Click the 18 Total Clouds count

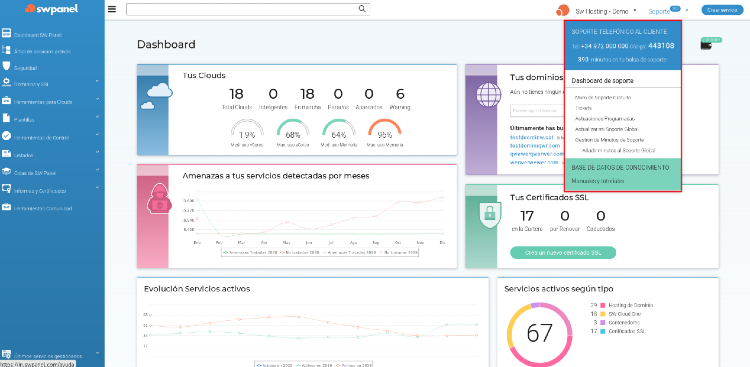click(236, 94)
